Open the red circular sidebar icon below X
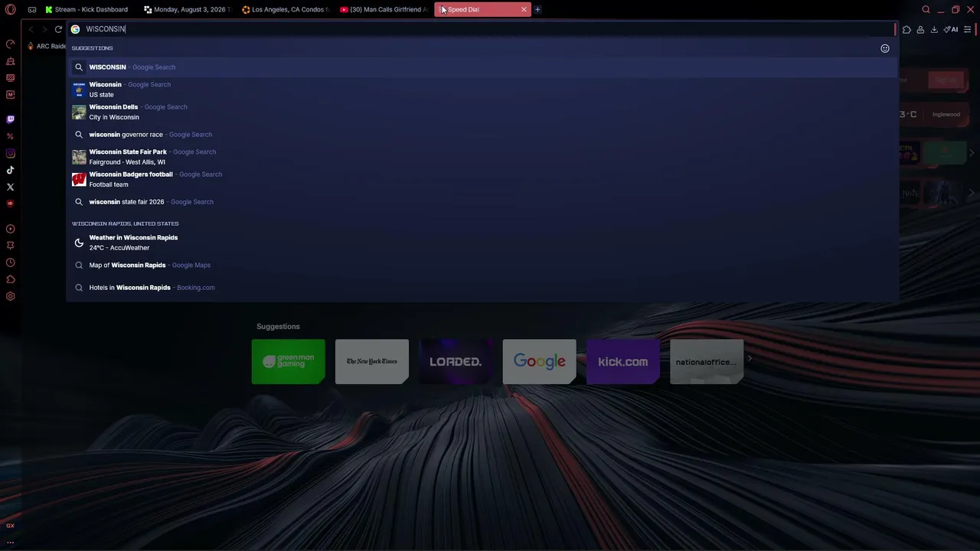Screen dimensions: 980x551 (x=10, y=204)
